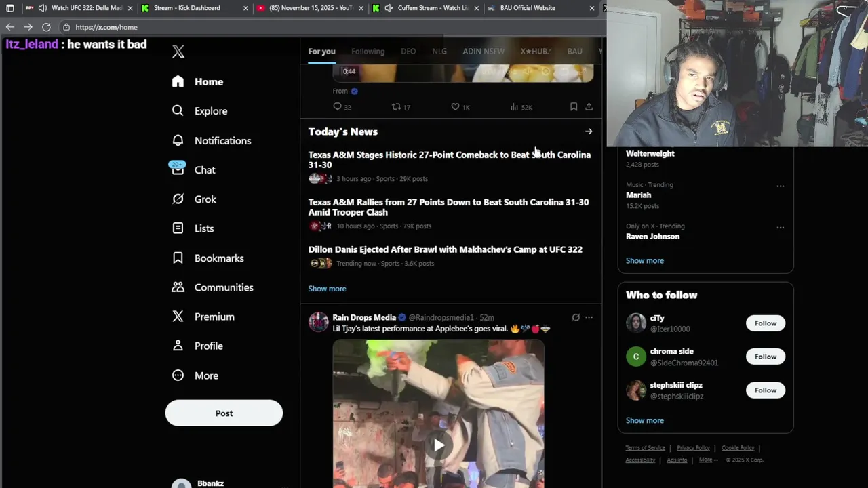This screenshot has width=868, height=488.
Task: Click repost icon with 17 count
Action: [396, 106]
